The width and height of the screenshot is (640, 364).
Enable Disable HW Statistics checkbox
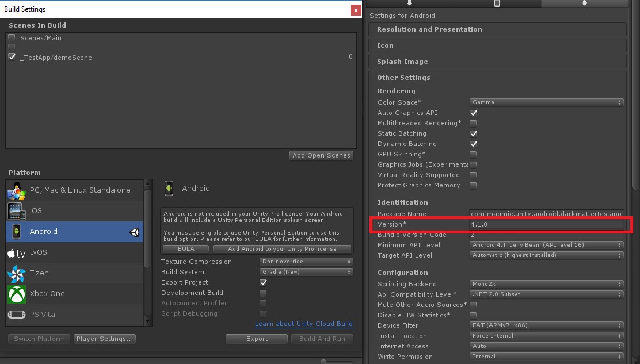point(474,315)
